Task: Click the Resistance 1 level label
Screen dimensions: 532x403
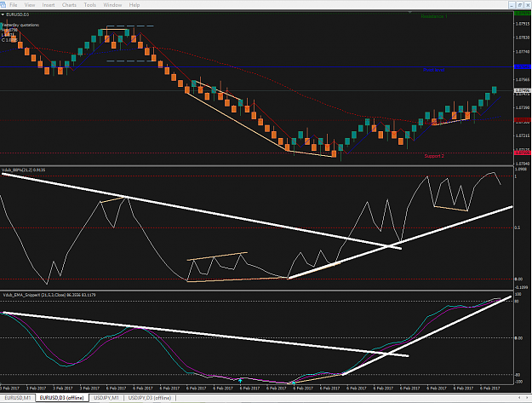Action: tap(434, 16)
